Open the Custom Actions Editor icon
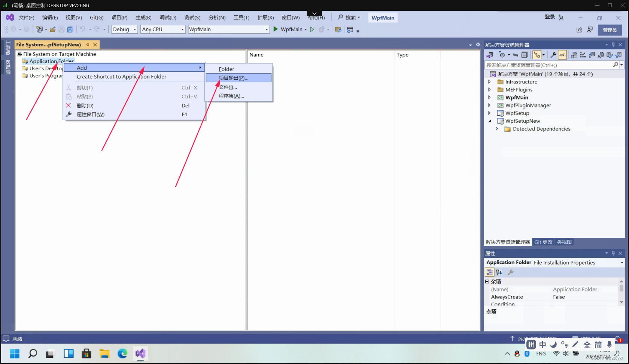This screenshot has height=364, width=629. (610, 55)
